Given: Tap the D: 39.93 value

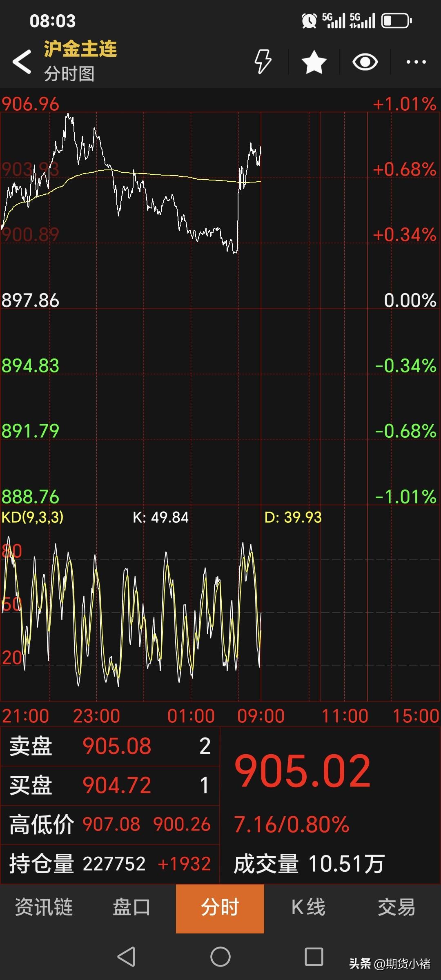Looking at the screenshot, I should [x=293, y=517].
